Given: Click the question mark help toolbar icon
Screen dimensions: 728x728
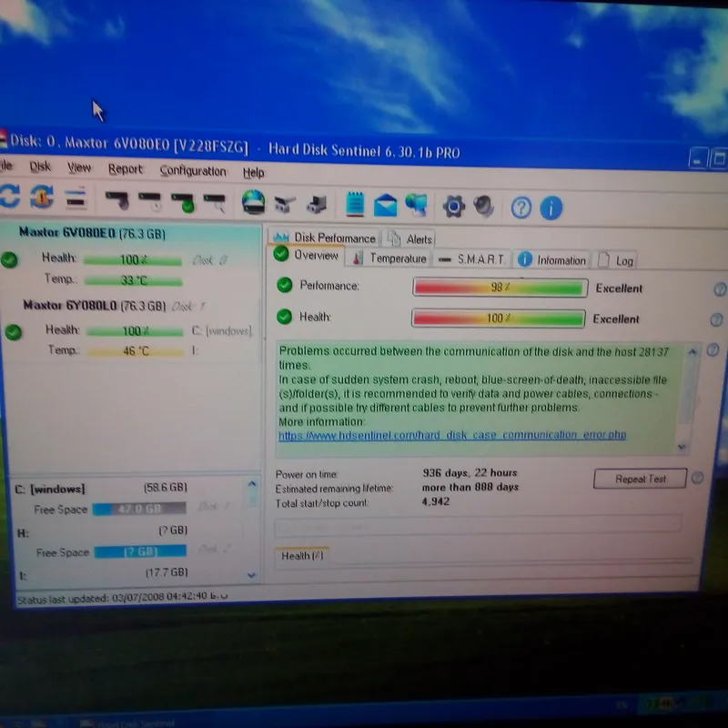Looking at the screenshot, I should pyautogui.click(x=521, y=207).
